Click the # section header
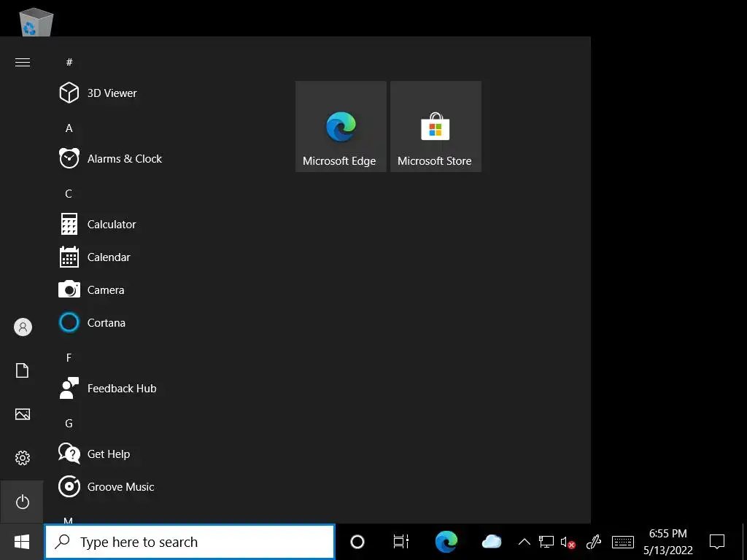 [x=69, y=63]
